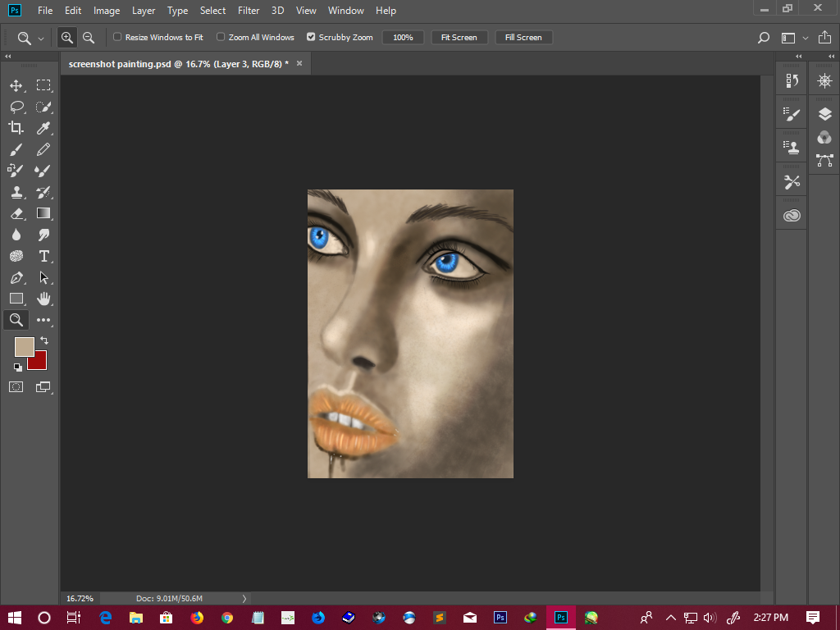Activate the Eraser tool
Screen dimensions: 840x630
tap(16, 213)
